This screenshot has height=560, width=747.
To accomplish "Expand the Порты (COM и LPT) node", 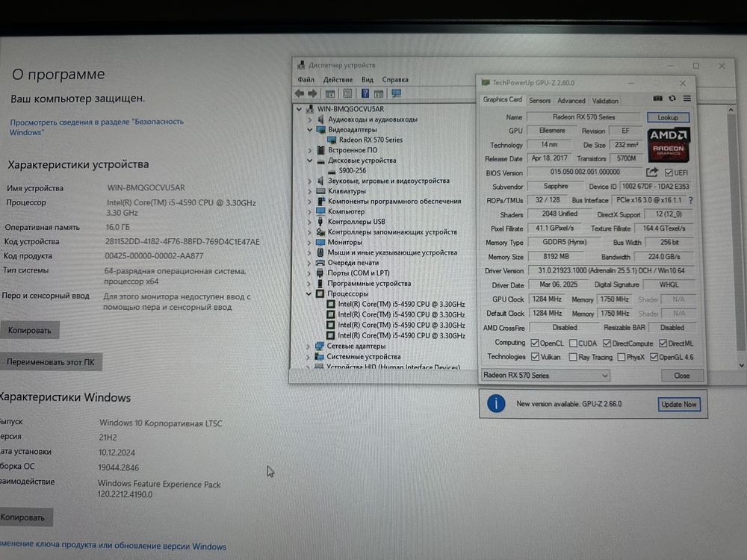I will pyautogui.click(x=309, y=273).
